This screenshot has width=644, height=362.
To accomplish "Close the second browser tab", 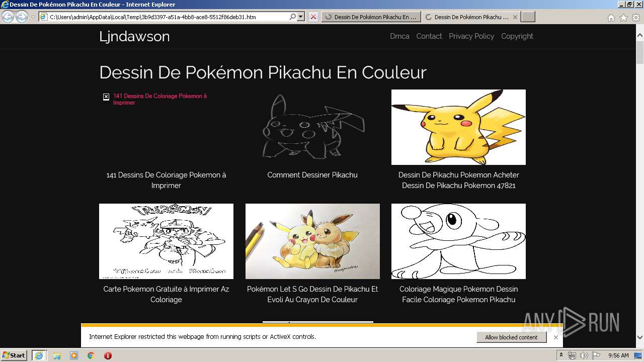I will (515, 17).
